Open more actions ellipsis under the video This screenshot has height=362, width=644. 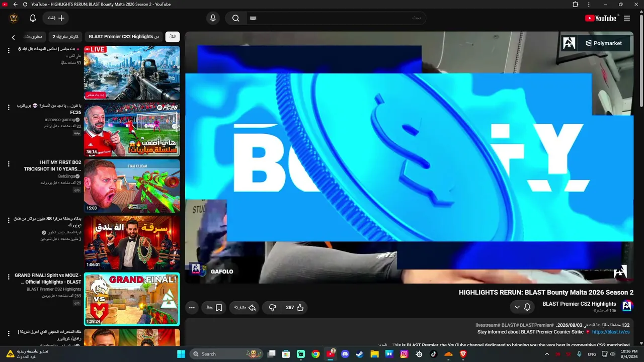pos(192,308)
